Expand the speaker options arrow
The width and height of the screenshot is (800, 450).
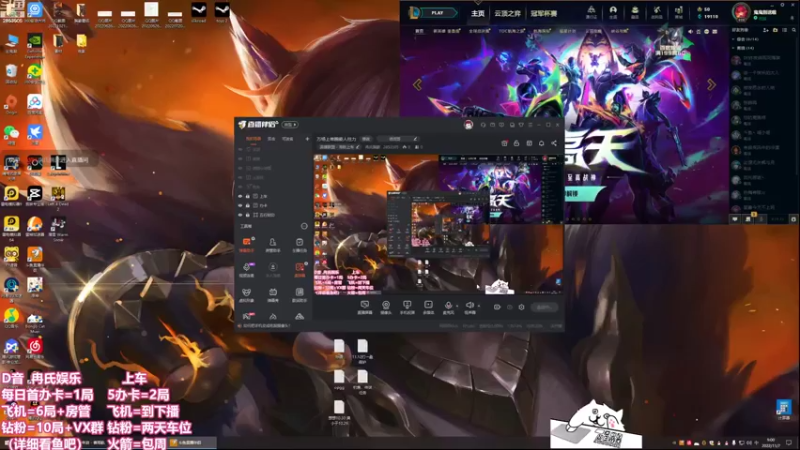pyautogui.click(x=479, y=306)
